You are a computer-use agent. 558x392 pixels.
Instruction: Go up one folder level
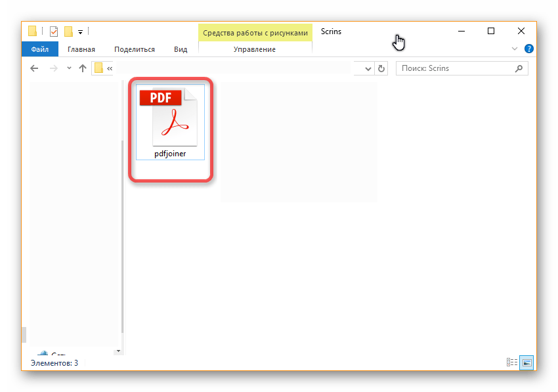pyautogui.click(x=83, y=68)
